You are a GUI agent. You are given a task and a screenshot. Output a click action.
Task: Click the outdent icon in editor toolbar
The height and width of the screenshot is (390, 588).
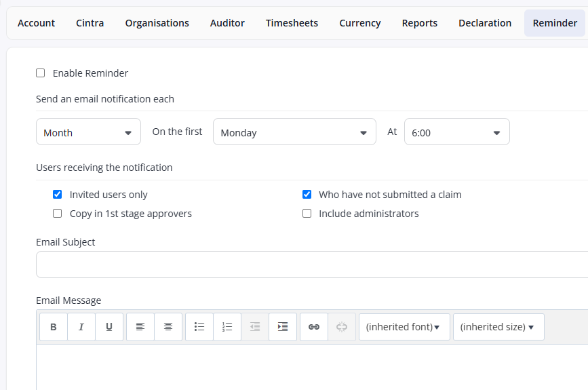[x=255, y=327]
